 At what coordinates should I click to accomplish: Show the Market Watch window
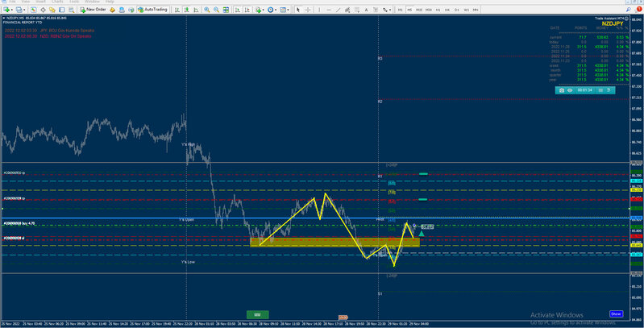pyautogui.click(x=33, y=10)
